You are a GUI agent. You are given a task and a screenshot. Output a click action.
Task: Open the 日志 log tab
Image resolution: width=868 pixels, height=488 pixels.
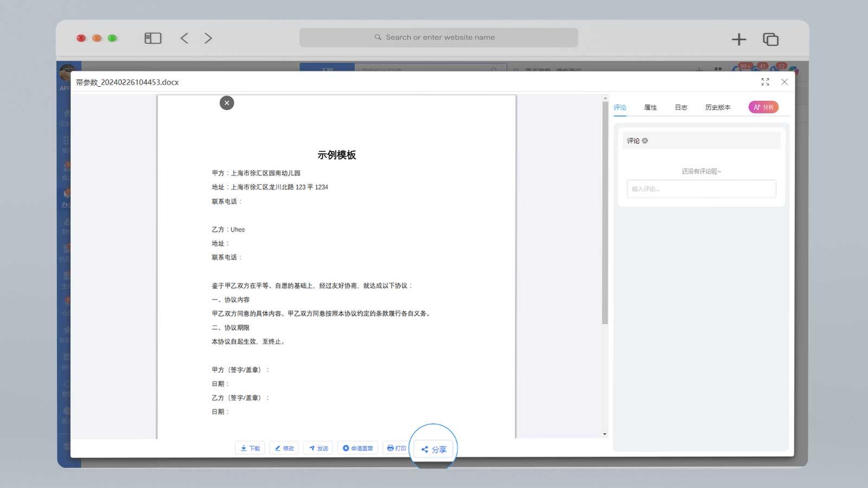[x=681, y=107]
